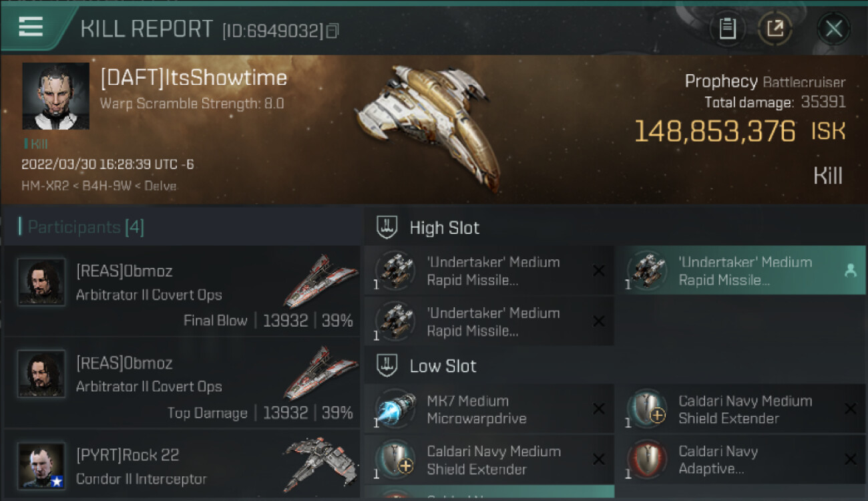The height and width of the screenshot is (501, 868).
Task: Select Obmoz Top Damage participant entry
Action: click(182, 383)
